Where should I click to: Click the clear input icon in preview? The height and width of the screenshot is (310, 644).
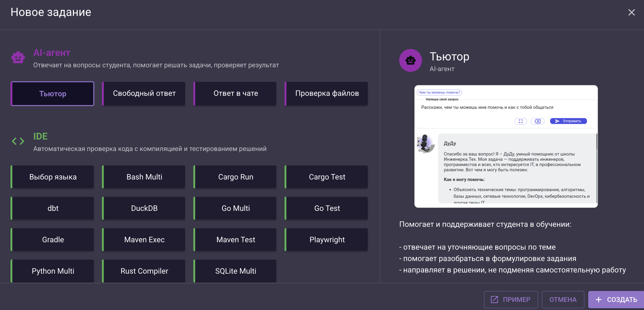(538, 121)
